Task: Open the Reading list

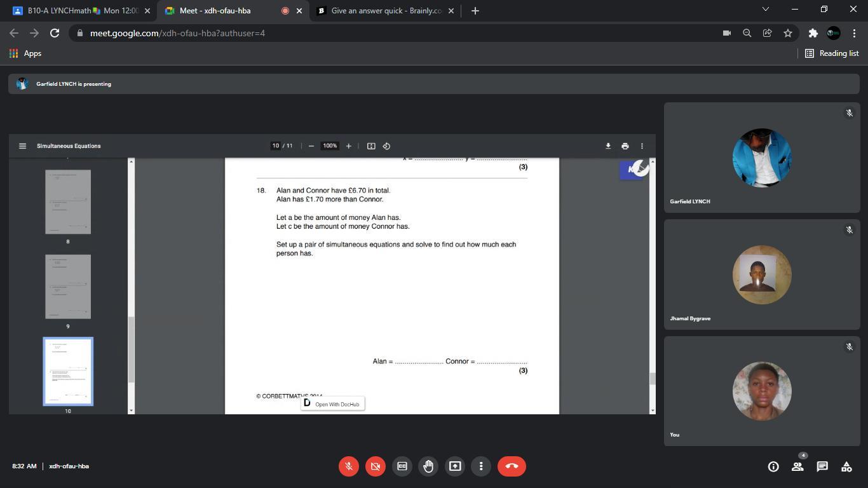Action: click(x=832, y=53)
